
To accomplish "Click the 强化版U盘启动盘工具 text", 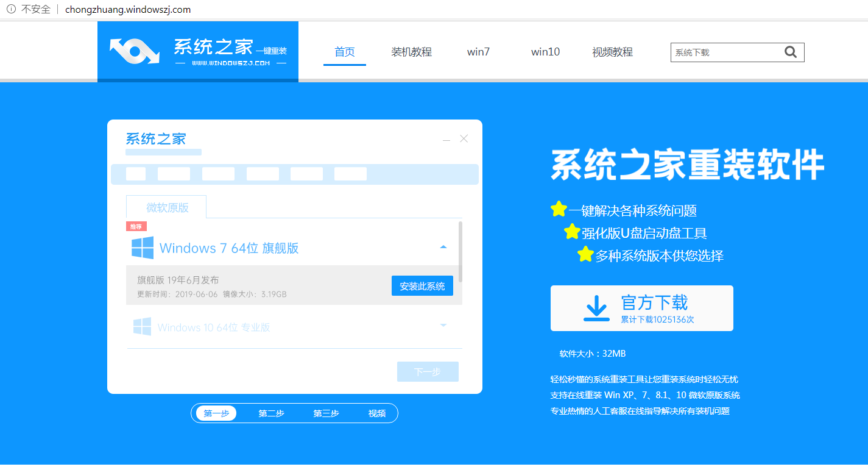I will 644,233.
